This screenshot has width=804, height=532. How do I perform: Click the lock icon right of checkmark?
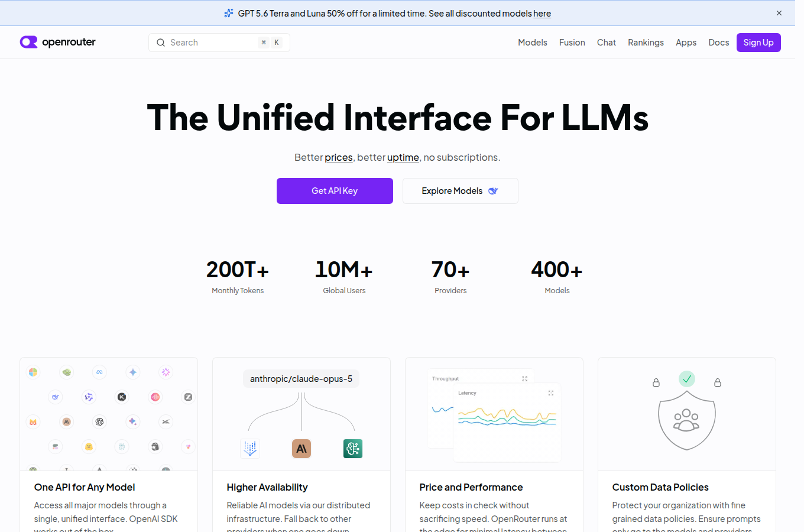click(718, 382)
